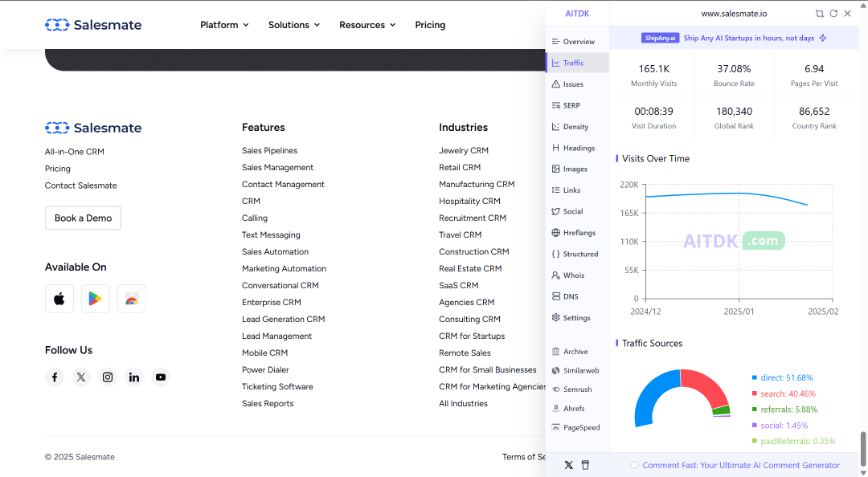Click the Salesmate logo in the top navbar

point(93,25)
